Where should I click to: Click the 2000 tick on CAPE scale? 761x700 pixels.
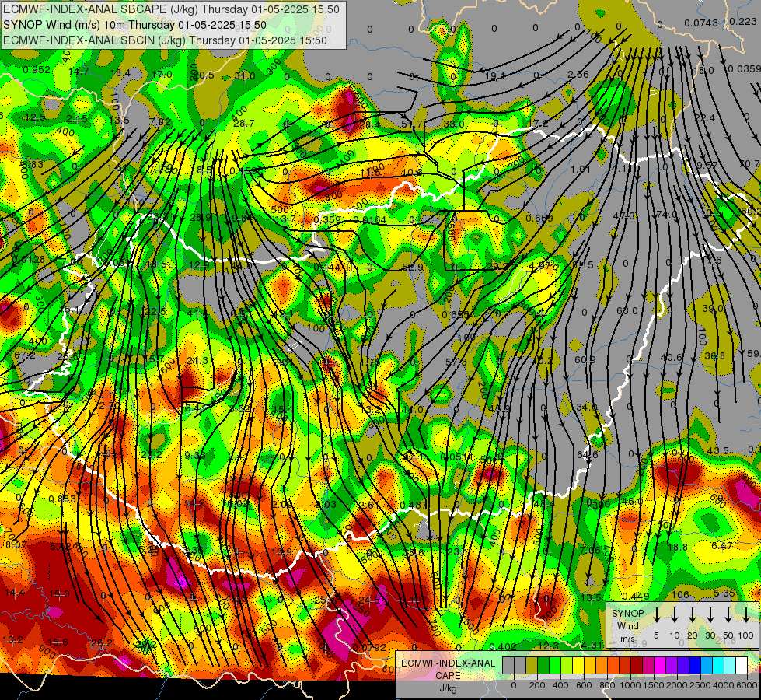click(x=677, y=685)
